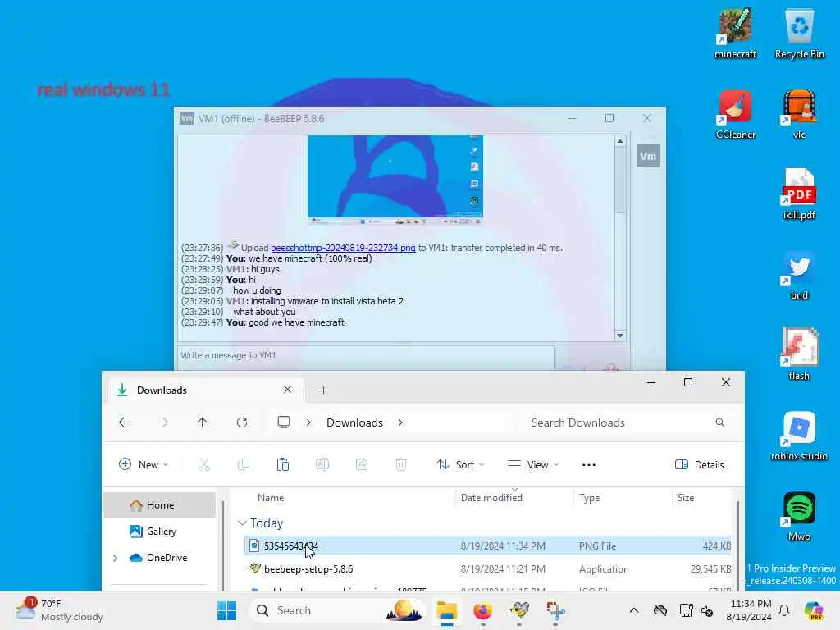This screenshot has height=630, width=840.
Task: Open notifications bell in system tray
Action: tap(784, 610)
